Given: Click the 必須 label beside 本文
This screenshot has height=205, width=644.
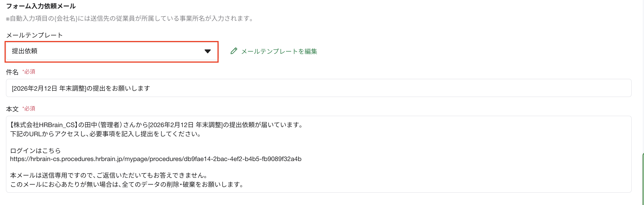Looking at the screenshot, I should tap(29, 109).
